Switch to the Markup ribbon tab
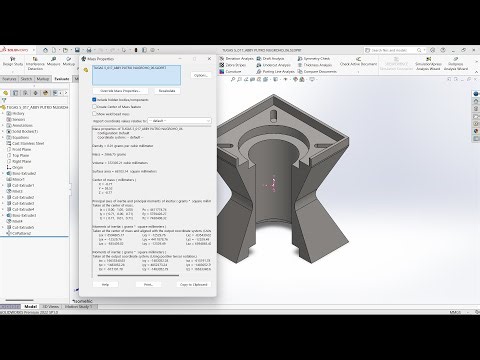 click(43, 79)
